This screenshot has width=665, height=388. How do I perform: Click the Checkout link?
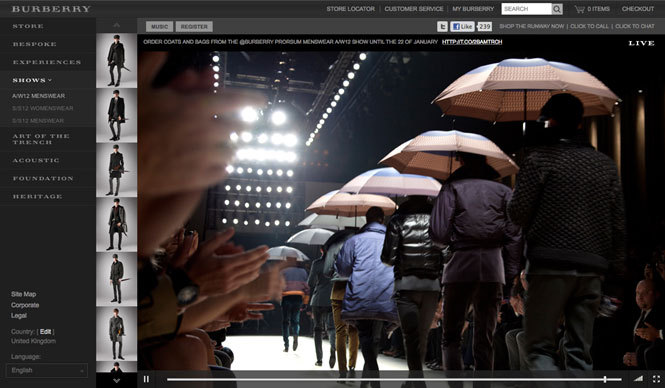(x=638, y=9)
